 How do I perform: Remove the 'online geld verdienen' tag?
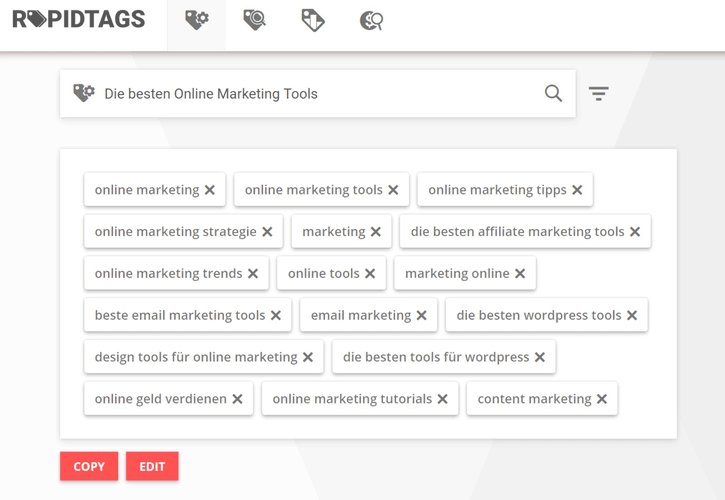click(238, 399)
